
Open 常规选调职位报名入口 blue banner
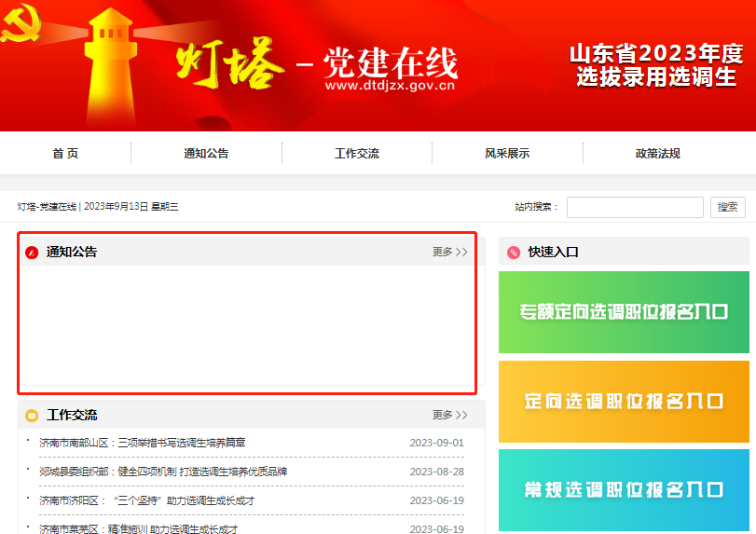(624, 490)
